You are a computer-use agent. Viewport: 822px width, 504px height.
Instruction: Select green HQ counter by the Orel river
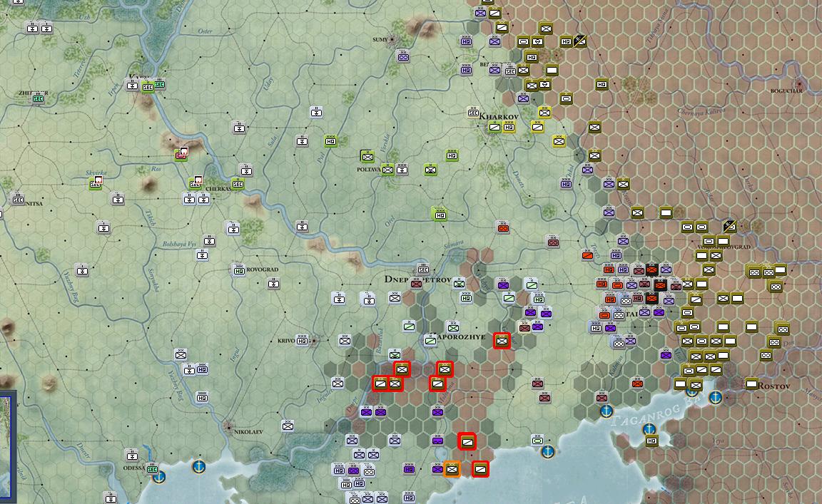(x=440, y=215)
